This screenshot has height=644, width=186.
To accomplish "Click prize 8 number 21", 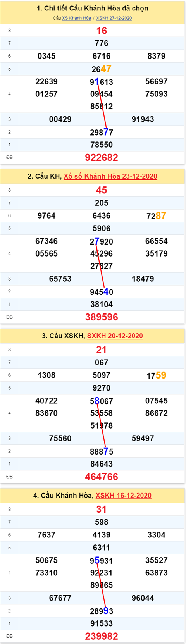I will 102,350.
